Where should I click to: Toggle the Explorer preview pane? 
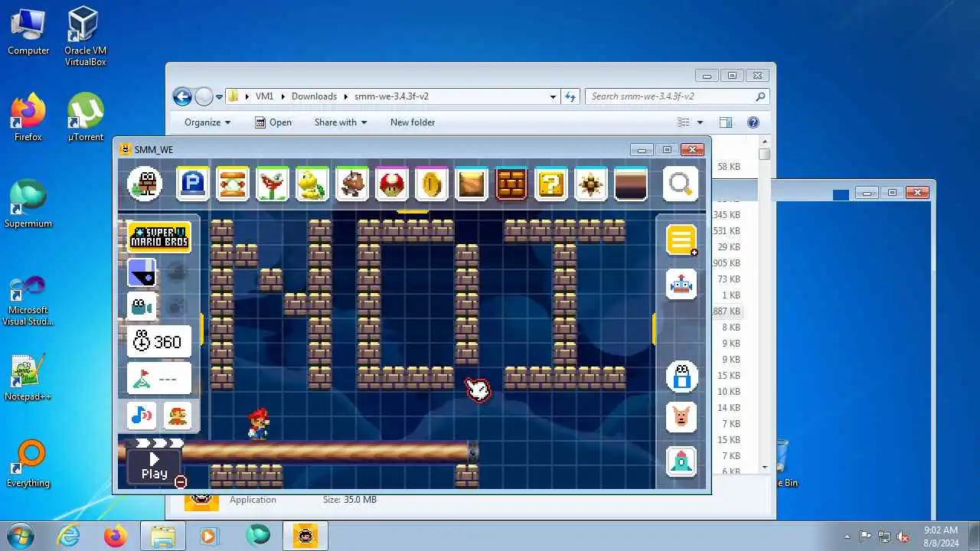tap(725, 122)
